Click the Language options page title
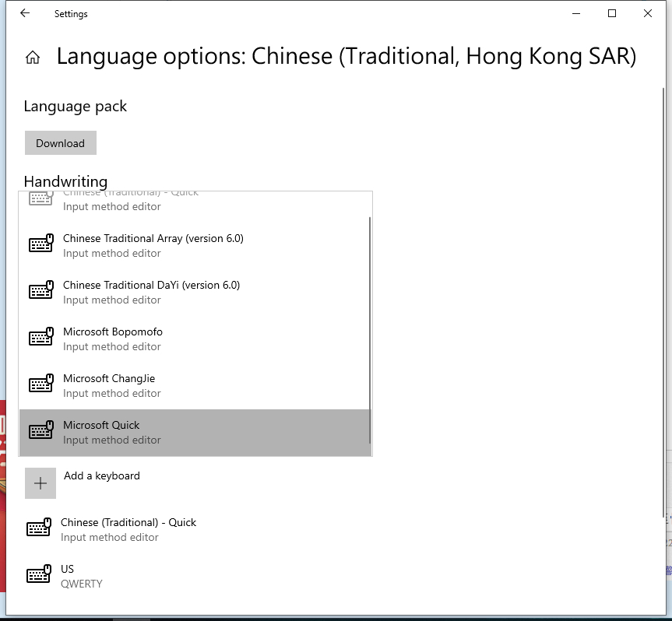This screenshot has width=672, height=621. (x=347, y=56)
